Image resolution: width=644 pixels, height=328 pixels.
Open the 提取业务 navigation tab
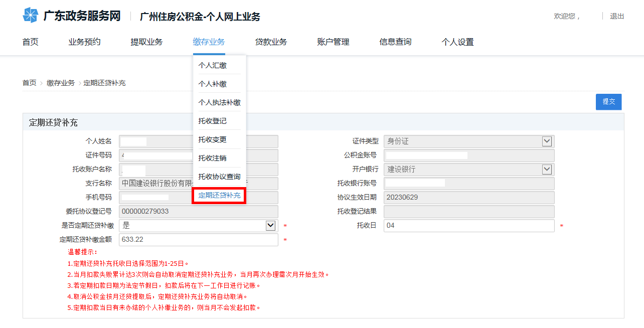click(146, 42)
